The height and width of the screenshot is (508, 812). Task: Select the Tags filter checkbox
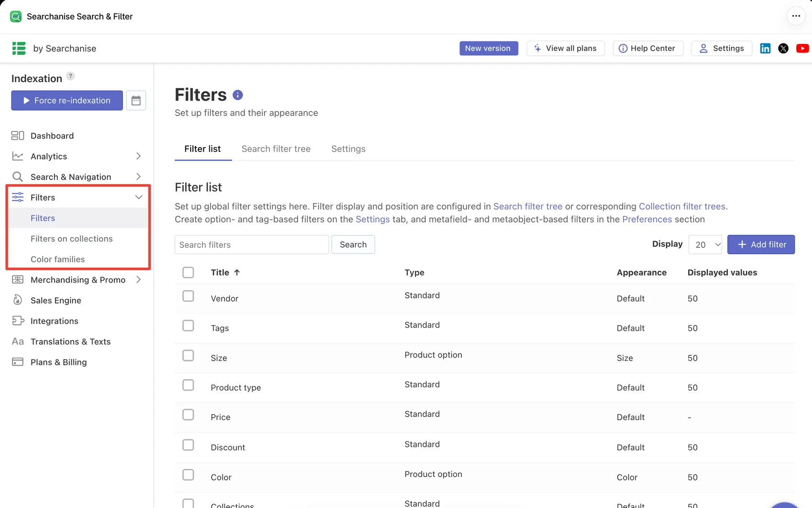click(188, 326)
